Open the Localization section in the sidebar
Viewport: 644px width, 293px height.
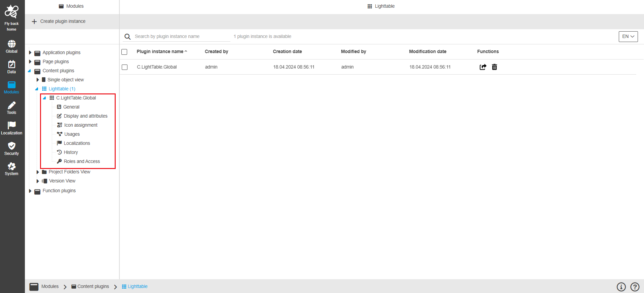click(11, 129)
